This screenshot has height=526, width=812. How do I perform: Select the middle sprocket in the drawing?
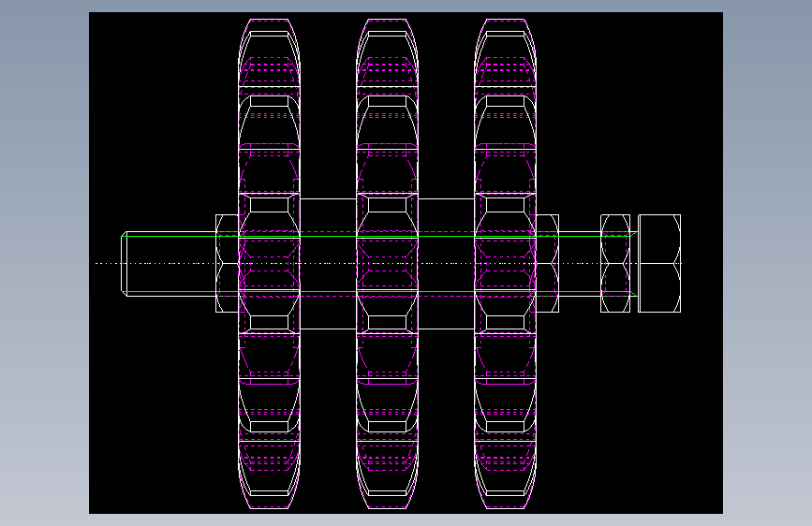tap(388, 264)
